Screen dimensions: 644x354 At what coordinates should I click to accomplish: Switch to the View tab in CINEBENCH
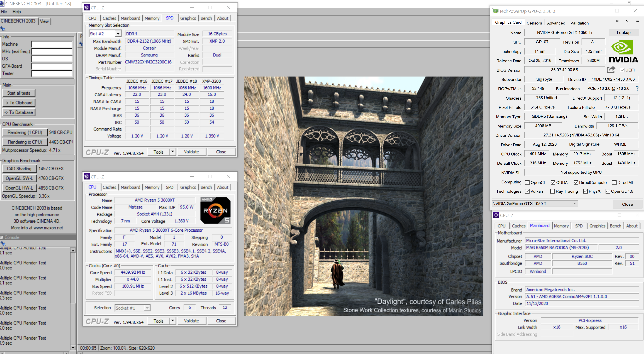pyautogui.click(x=44, y=21)
